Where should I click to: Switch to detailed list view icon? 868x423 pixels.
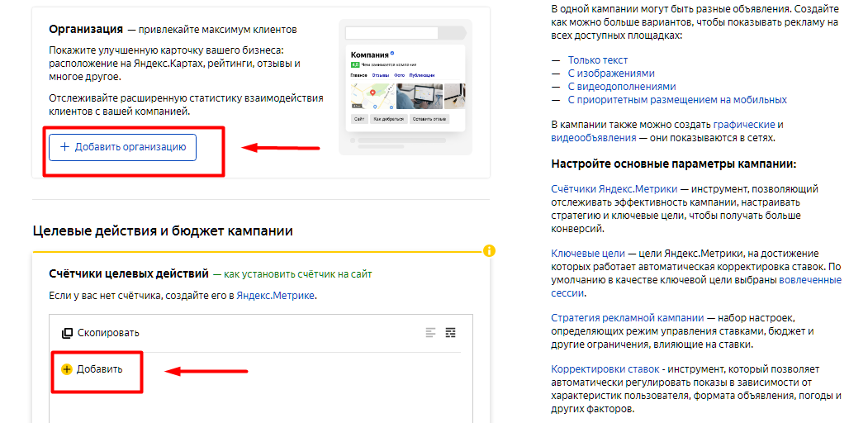click(x=451, y=332)
